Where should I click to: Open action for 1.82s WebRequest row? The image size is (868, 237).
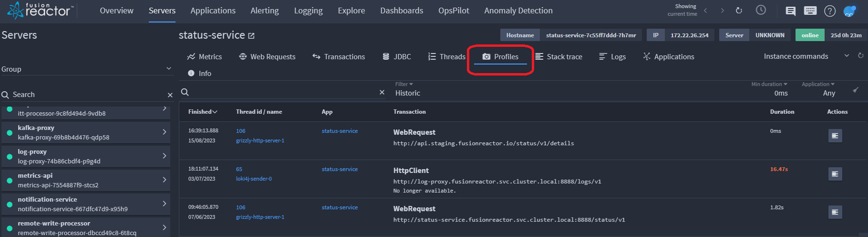click(835, 212)
